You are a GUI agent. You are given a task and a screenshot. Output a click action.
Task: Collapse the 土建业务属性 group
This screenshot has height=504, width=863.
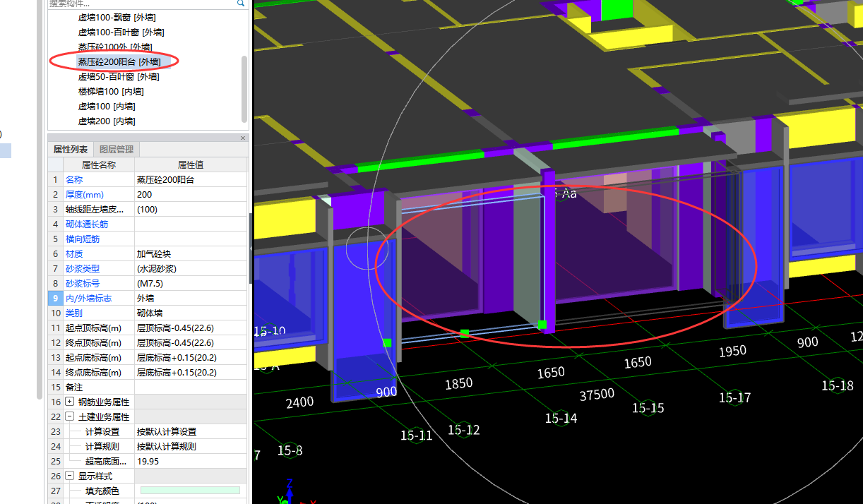click(70, 416)
